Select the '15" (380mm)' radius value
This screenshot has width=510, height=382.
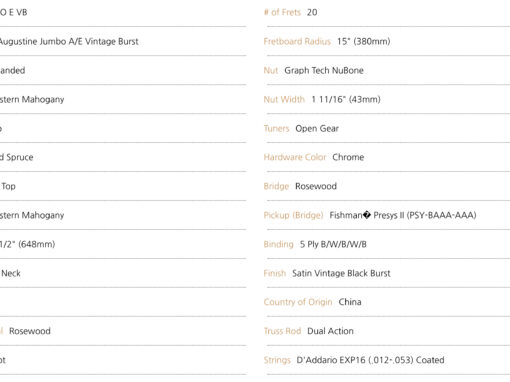364,41
